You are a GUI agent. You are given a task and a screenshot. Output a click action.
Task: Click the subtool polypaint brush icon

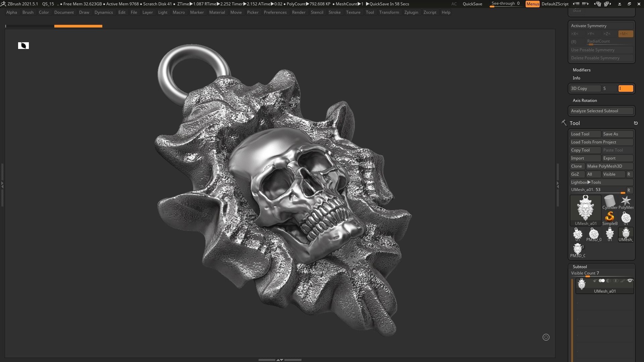(x=623, y=281)
